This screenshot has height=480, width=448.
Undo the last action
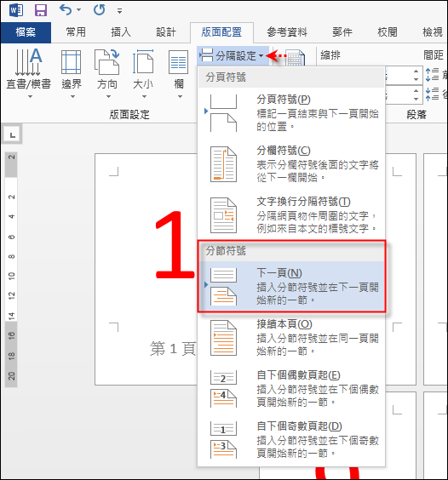pos(66,10)
